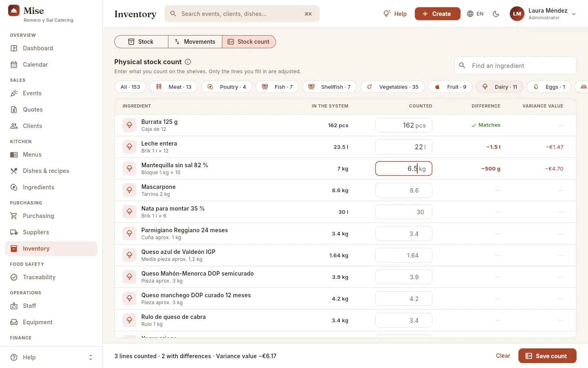The image size is (588, 368).
Task: Open Clients via its people icon
Action: coord(14,126)
